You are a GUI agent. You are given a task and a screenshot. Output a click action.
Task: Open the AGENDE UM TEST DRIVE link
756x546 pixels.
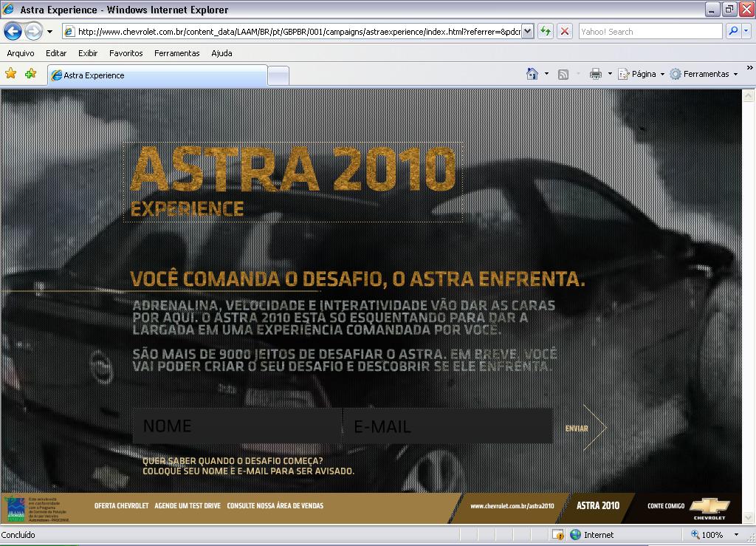188,505
